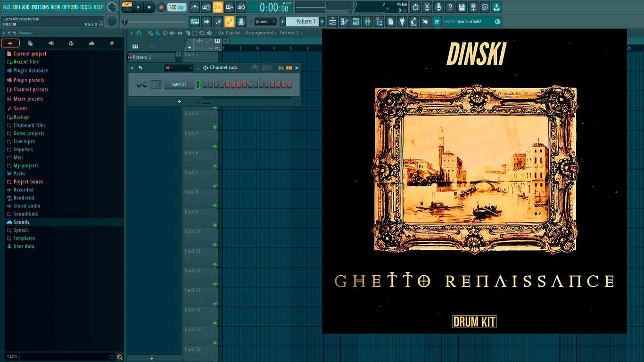Viewport: 644px width, 362px height.
Task: Open the piano roll view
Action: [x=344, y=21]
